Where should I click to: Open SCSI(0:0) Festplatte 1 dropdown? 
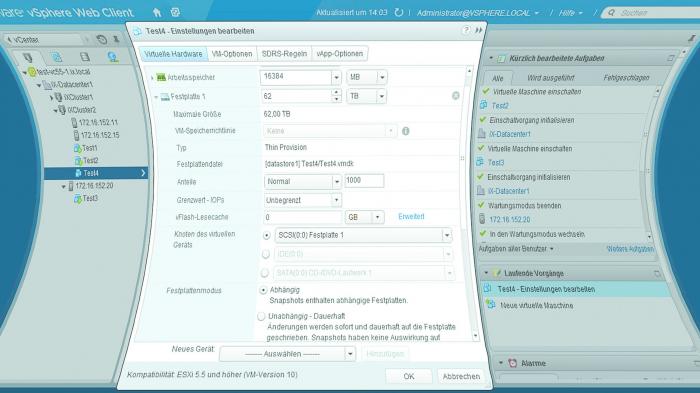point(446,235)
